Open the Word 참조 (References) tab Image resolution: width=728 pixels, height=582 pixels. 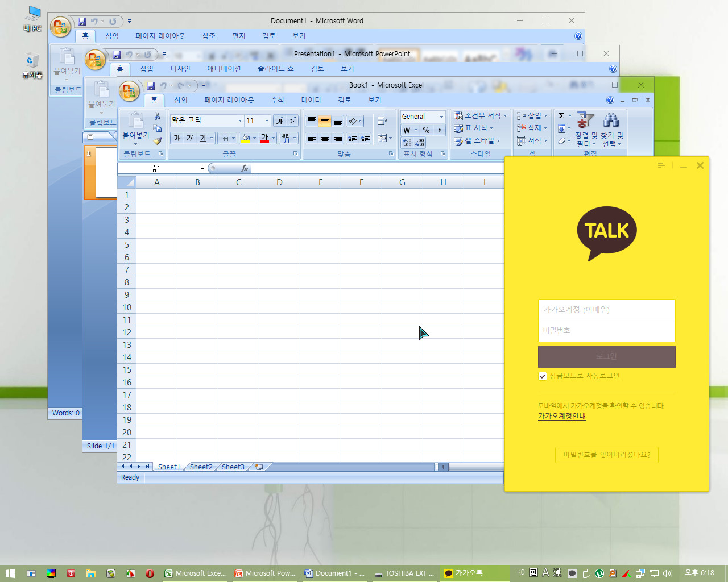(209, 36)
